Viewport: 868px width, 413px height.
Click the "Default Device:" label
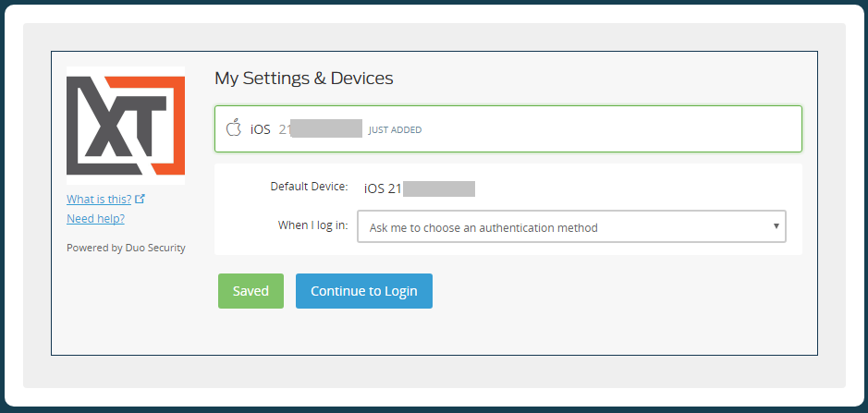coord(309,187)
